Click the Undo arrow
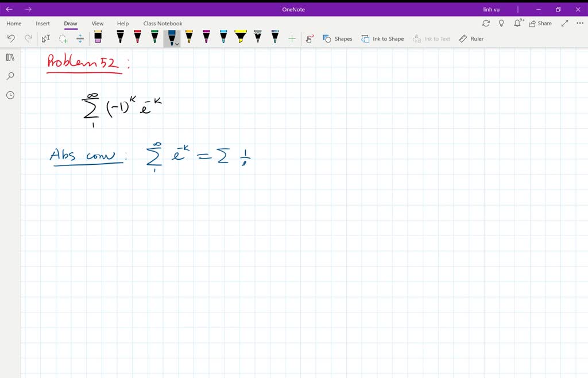The height and width of the screenshot is (378, 588). [11, 38]
